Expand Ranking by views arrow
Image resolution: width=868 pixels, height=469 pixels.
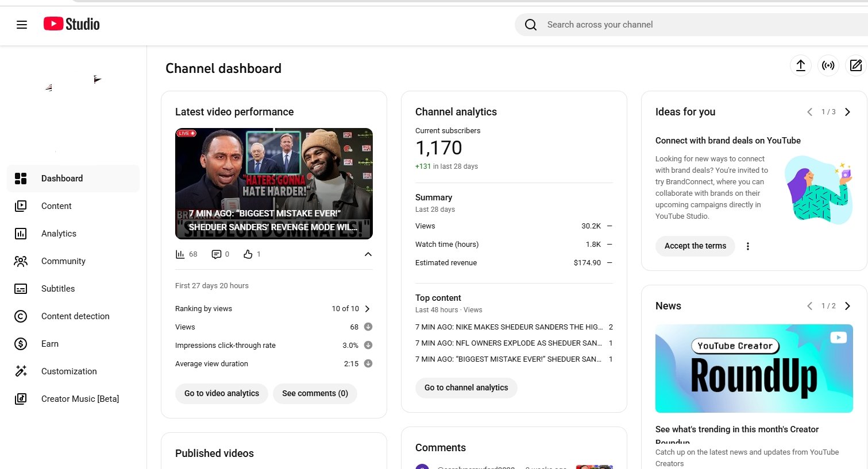(368, 309)
